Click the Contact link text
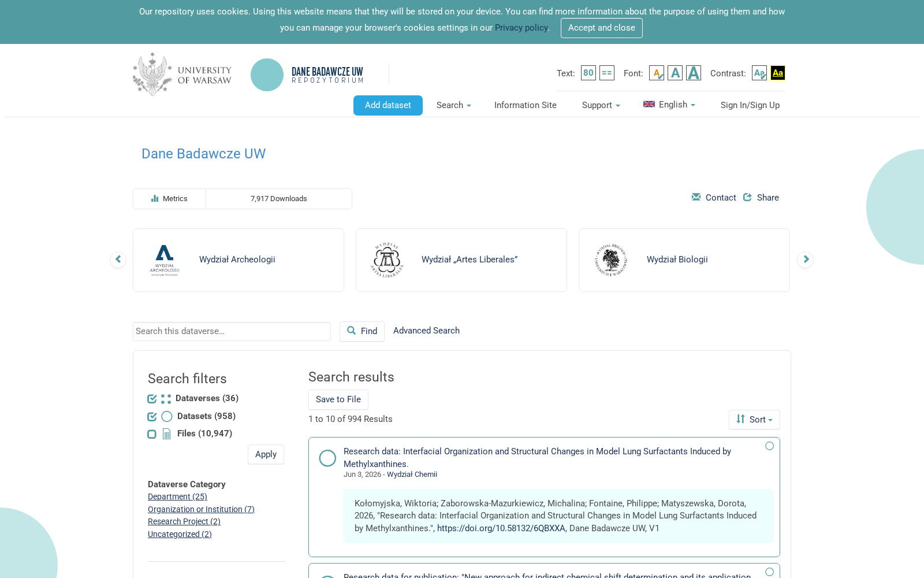924x578 pixels. pyautogui.click(x=721, y=198)
